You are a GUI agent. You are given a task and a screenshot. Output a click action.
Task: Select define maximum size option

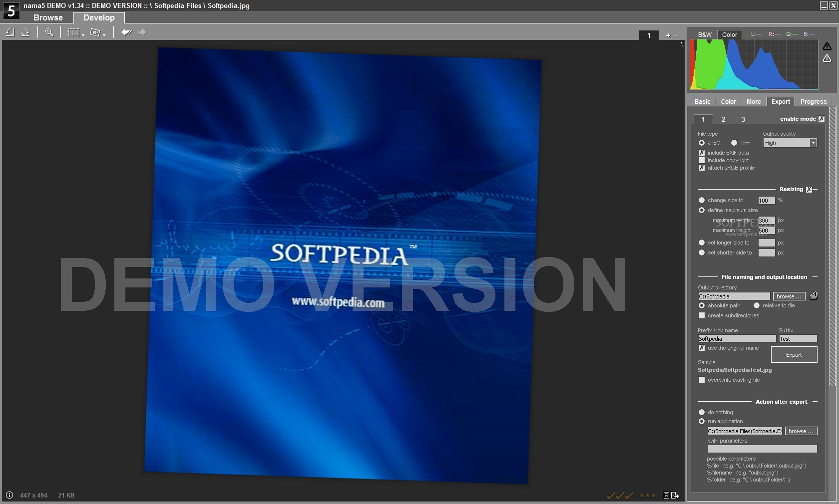[702, 210]
